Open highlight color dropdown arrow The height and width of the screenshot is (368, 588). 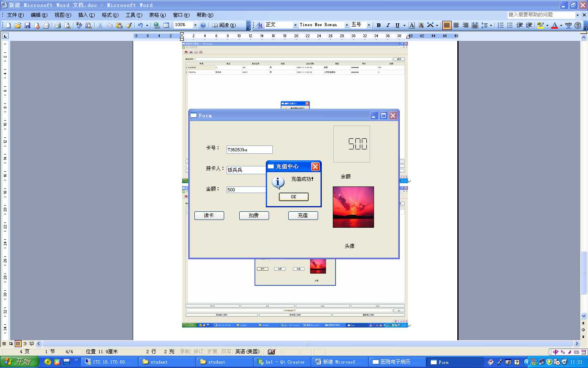coord(547,25)
